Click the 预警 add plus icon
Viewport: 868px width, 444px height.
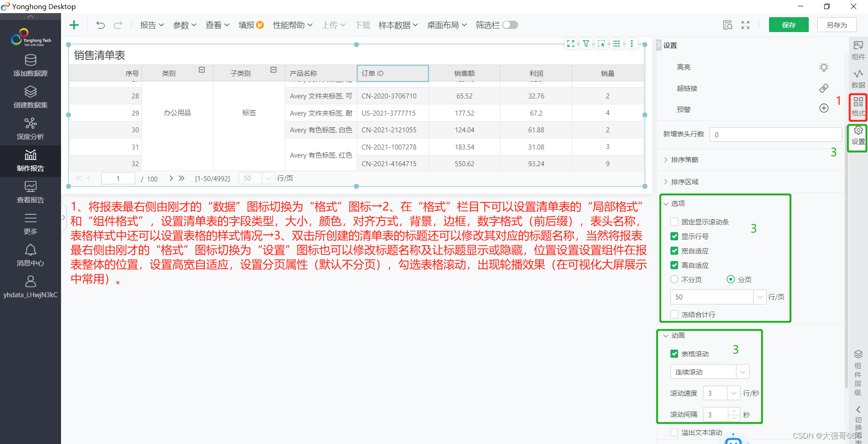coord(824,108)
